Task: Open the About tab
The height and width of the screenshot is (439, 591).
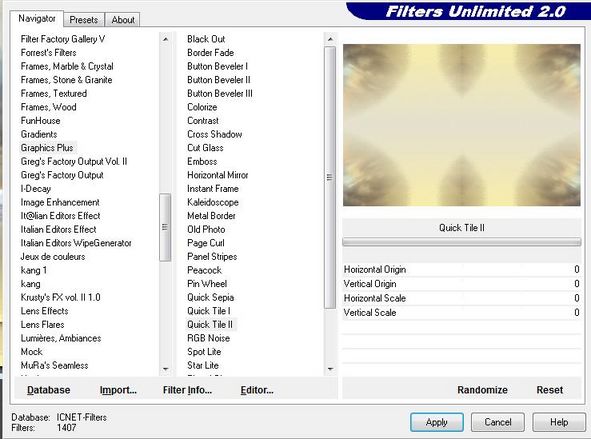Action: [x=123, y=20]
